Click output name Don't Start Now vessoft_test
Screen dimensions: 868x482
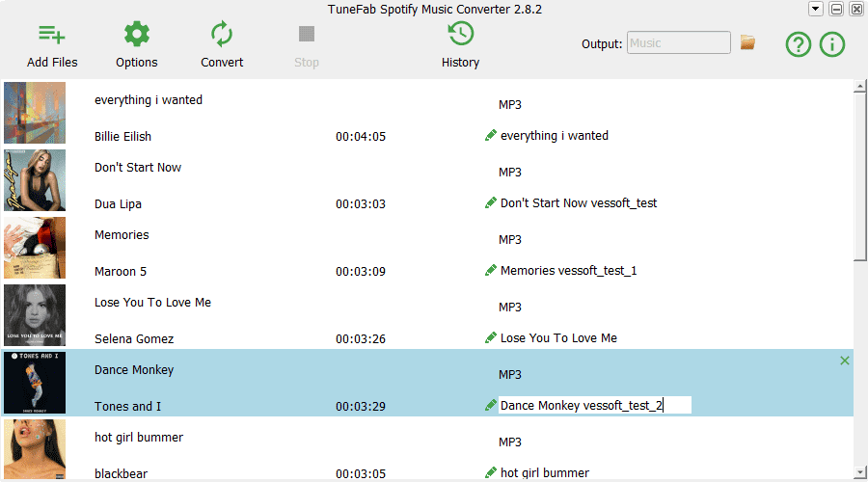(x=579, y=203)
